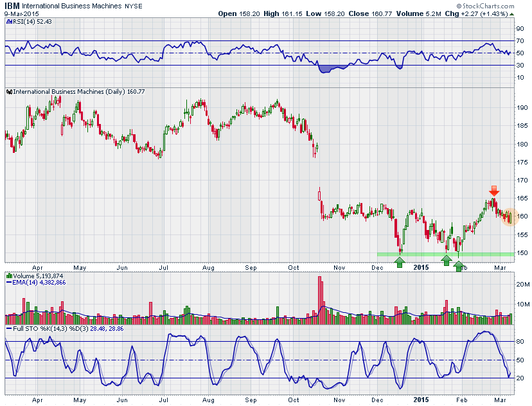
Task: Click the Close 160.77 value
Action: 370,14
